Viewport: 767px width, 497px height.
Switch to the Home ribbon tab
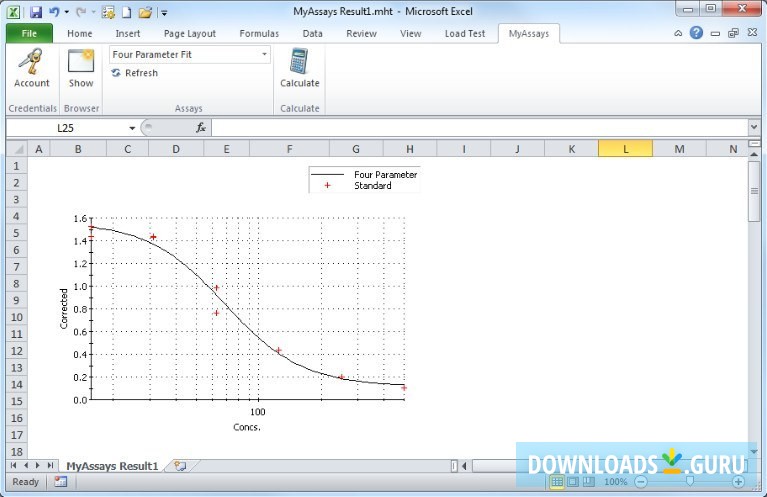[80, 34]
